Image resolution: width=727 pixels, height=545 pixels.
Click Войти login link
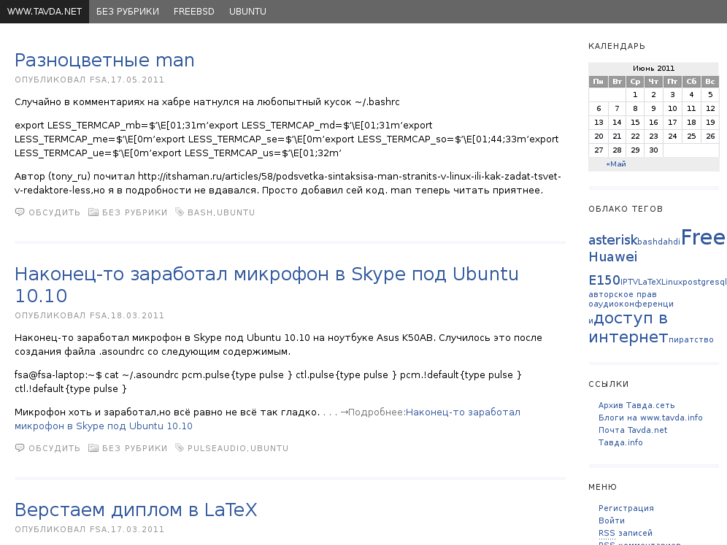point(612,520)
